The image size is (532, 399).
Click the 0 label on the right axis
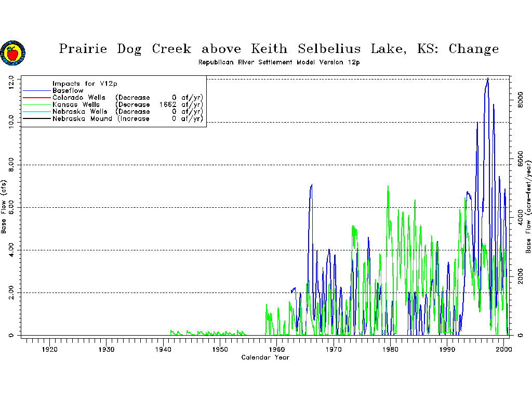point(520,335)
